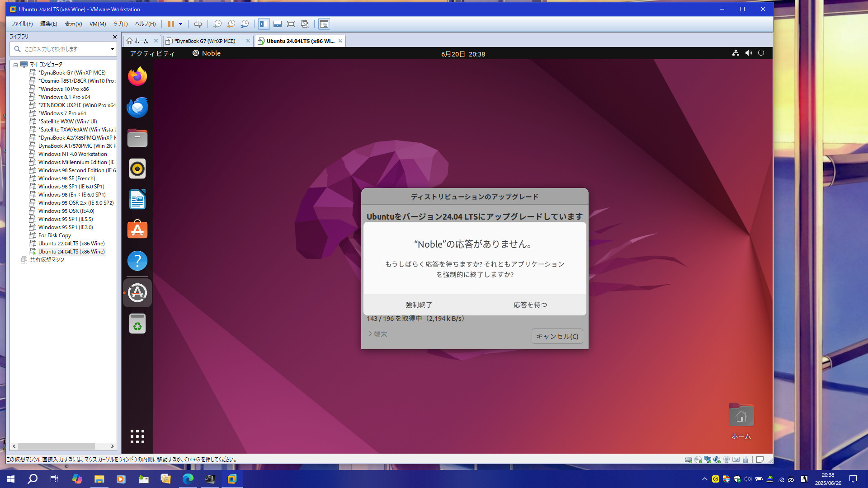Open the ホーム folder desktop icon

(x=741, y=422)
